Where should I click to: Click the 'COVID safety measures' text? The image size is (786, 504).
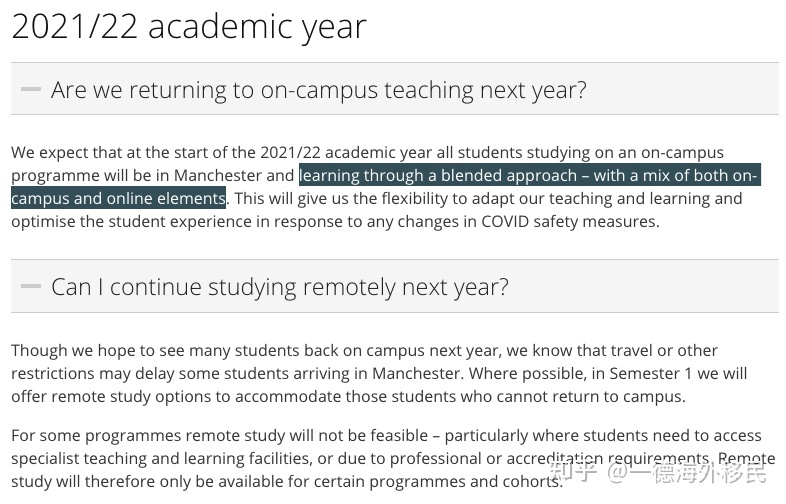570,222
